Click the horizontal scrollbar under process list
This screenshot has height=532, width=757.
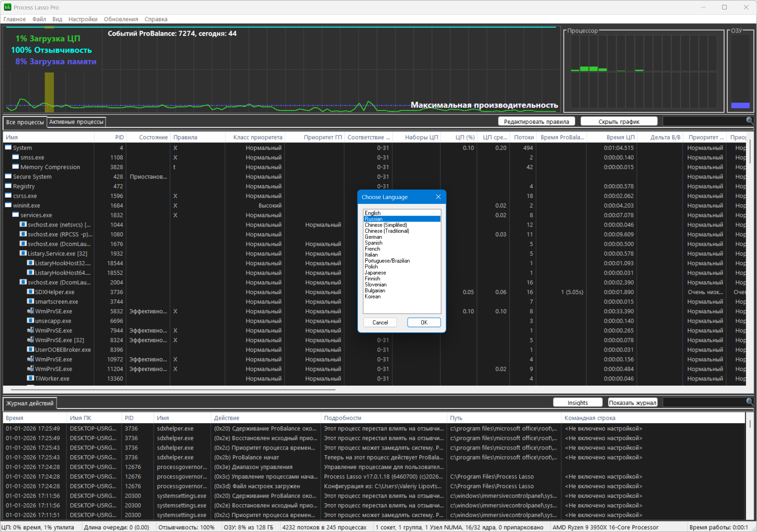[173, 389]
